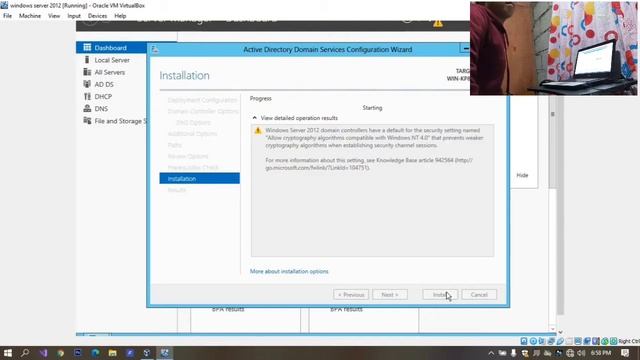Click Hide in the Server Manager background

[x=522, y=175]
